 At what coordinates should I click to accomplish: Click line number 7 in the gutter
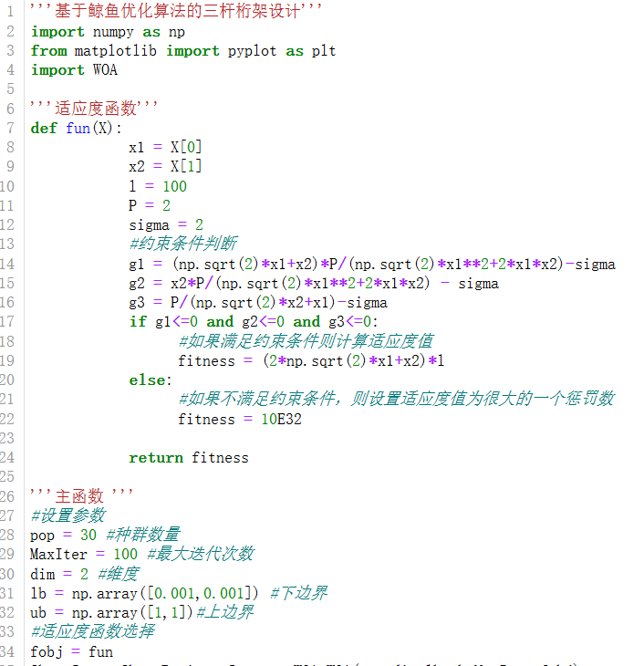(x=10, y=128)
